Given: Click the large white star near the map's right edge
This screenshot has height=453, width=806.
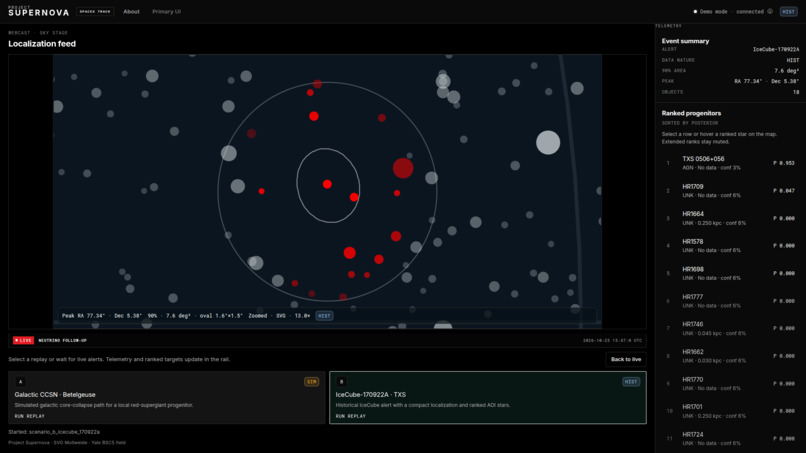Looking at the screenshot, I should [548, 142].
